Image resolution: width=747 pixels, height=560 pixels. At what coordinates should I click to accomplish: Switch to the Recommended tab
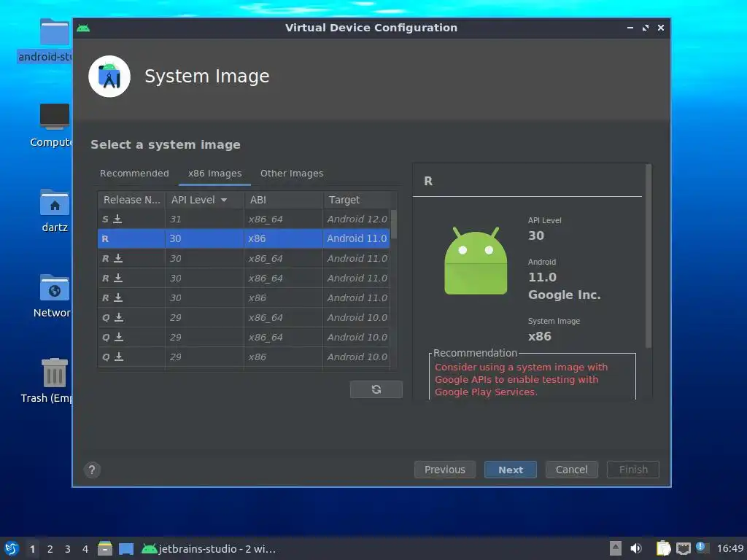click(134, 174)
